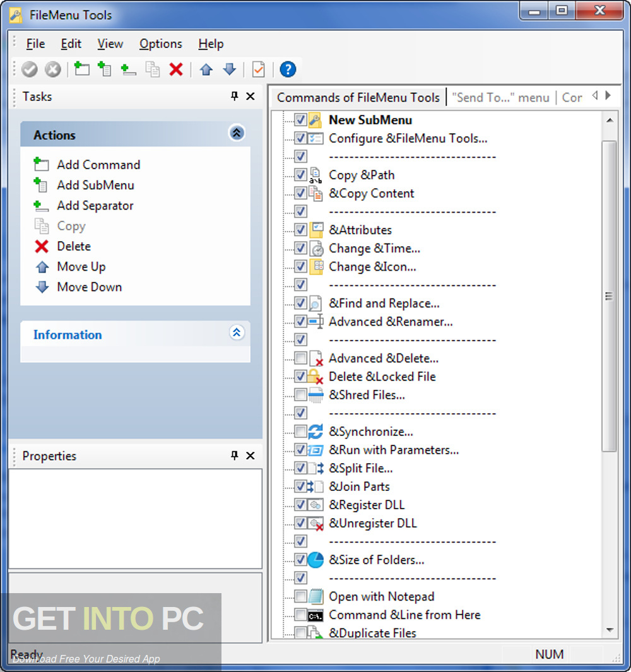Click the vertical scrollbar thumb in commands list
Viewport: 631px width, 672px height.
click(609, 296)
